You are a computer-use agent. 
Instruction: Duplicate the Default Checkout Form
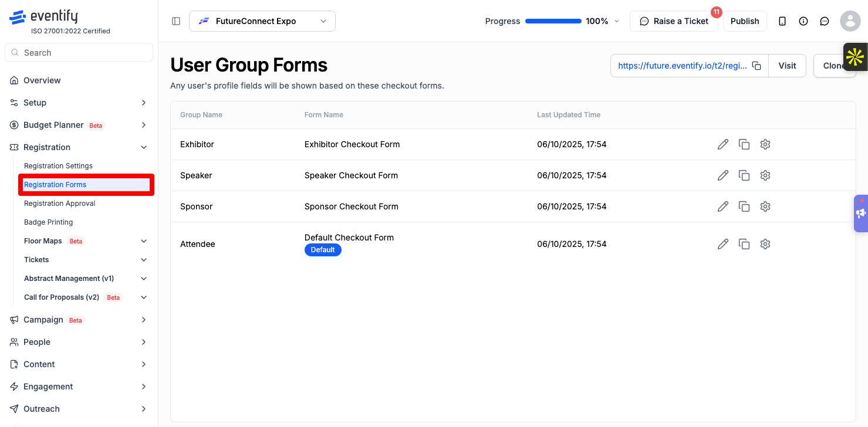click(744, 244)
